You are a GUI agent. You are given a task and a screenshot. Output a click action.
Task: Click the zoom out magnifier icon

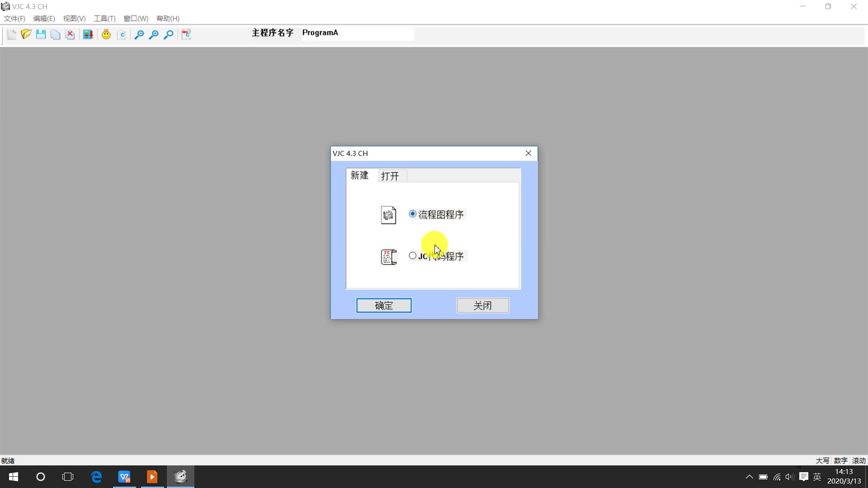pyautogui.click(x=139, y=34)
